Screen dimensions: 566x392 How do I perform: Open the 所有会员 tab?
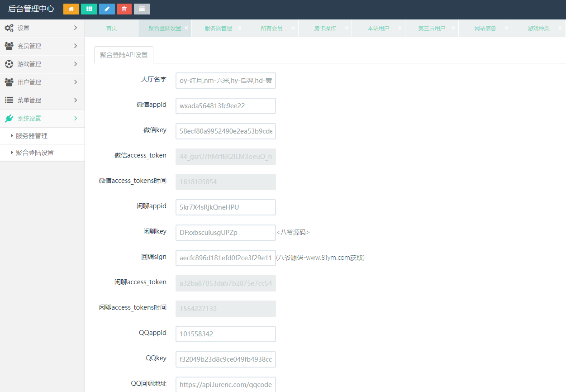click(271, 29)
